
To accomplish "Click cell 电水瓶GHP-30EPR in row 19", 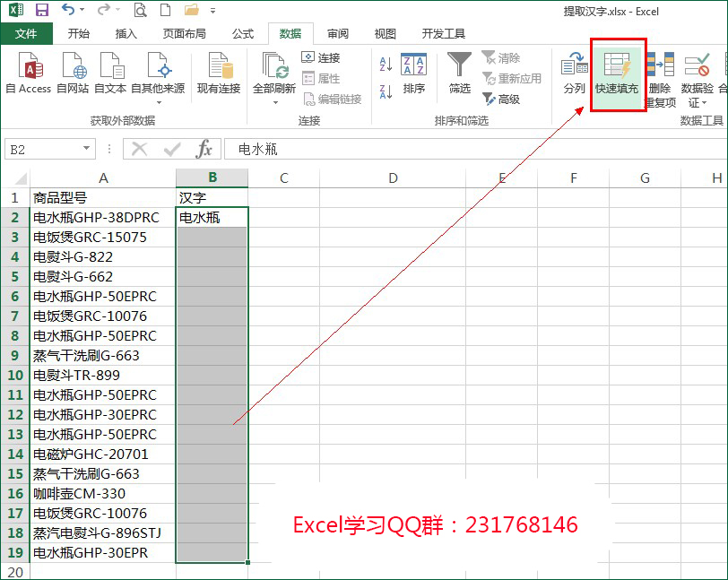I will (x=103, y=552).
